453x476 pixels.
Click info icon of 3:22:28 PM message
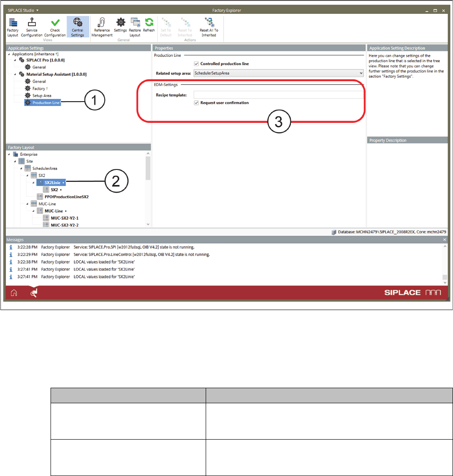(x=11, y=248)
